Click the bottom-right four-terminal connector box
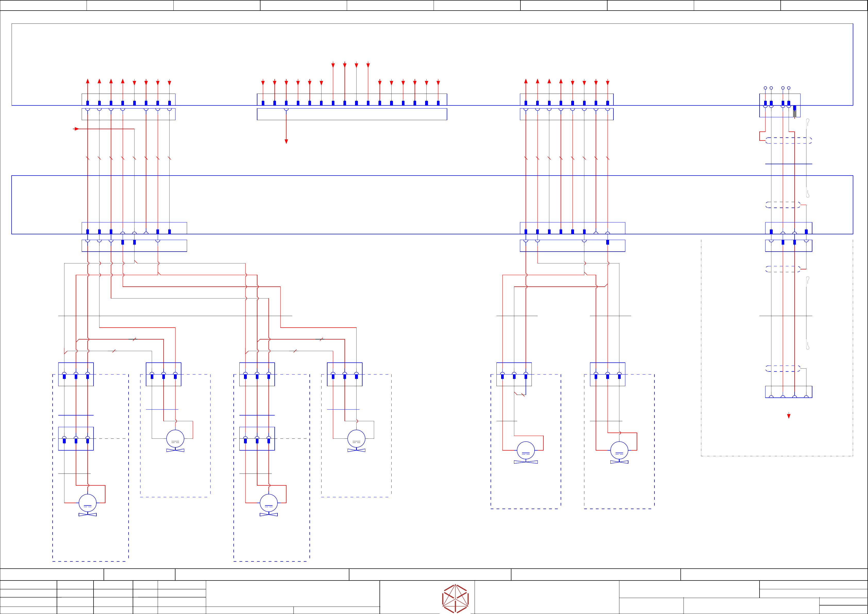This screenshot has width=868, height=614. coord(789,392)
